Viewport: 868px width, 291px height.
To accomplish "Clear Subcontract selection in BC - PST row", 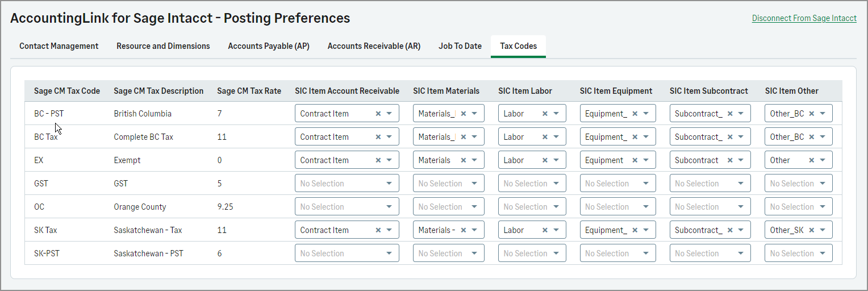I will coord(731,114).
